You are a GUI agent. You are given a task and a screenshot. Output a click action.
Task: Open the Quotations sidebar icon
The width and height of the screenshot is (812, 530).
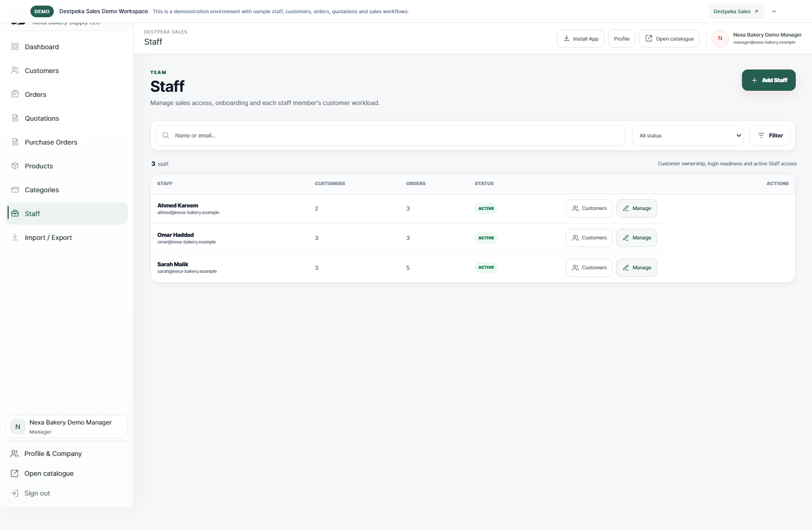click(15, 118)
